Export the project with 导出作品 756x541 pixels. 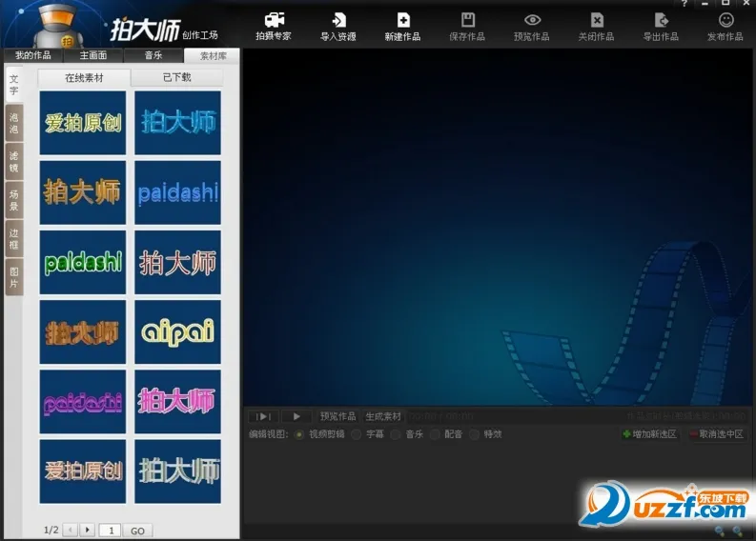[x=661, y=26]
